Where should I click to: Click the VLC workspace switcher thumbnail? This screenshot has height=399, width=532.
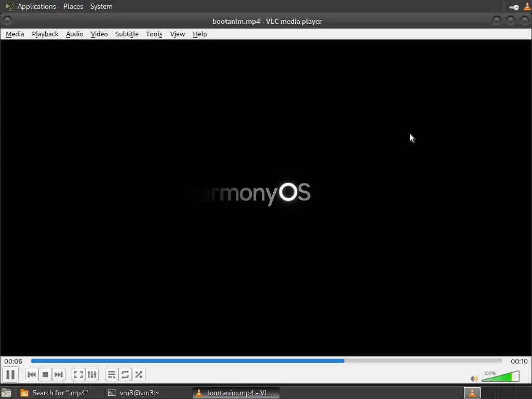pos(472,393)
